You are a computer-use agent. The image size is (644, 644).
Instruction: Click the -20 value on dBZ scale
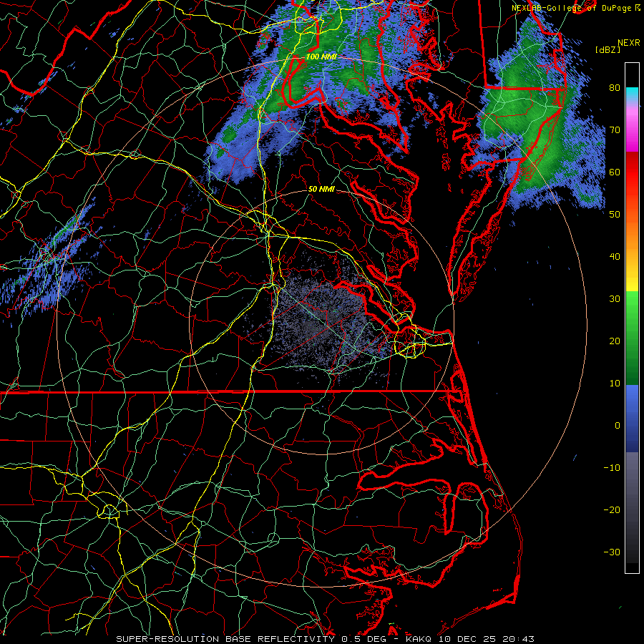612,510
